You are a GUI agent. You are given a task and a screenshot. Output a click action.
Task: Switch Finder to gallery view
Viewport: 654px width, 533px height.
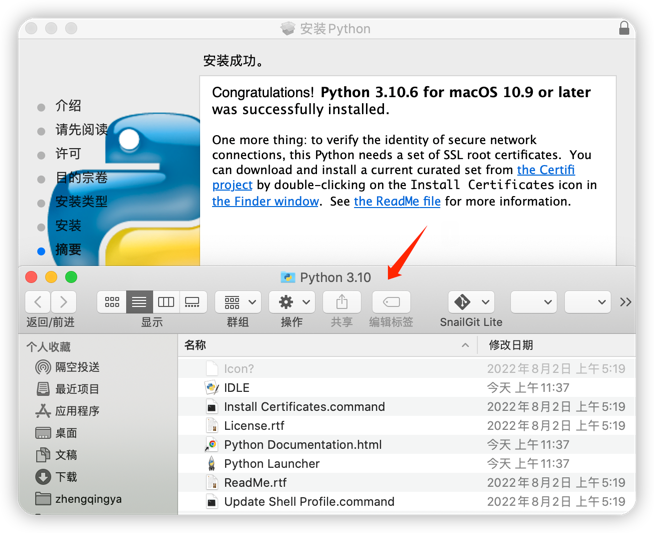point(193,302)
